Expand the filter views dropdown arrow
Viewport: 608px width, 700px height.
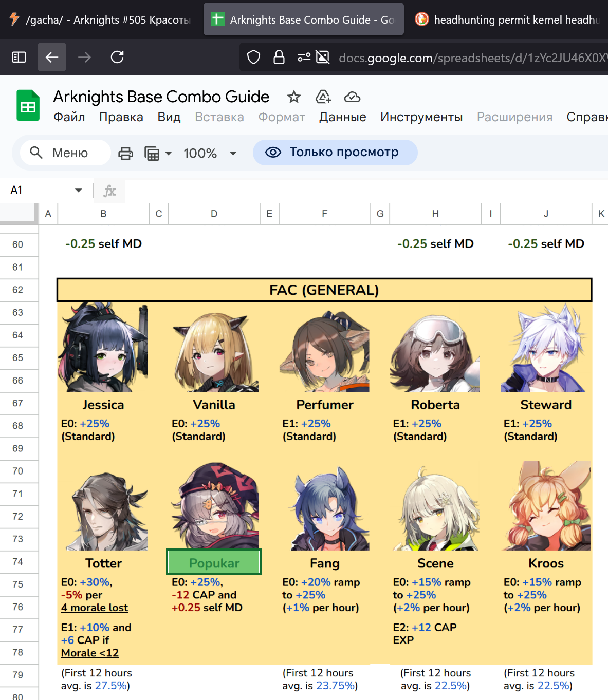coord(169,153)
